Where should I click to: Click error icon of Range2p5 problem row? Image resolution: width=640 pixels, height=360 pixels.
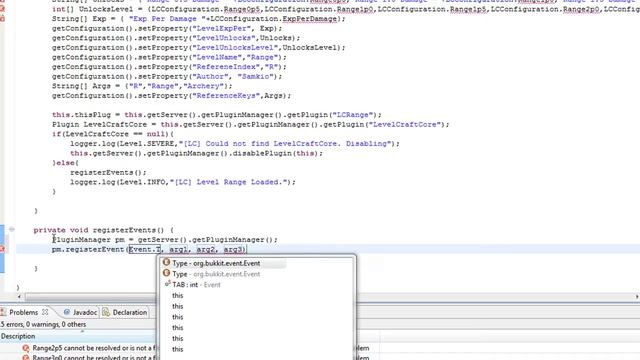click(26, 348)
